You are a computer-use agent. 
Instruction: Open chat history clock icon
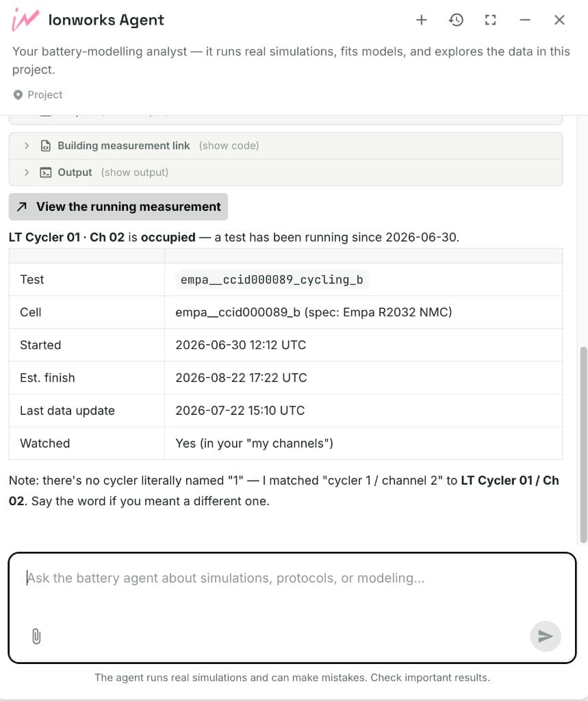pos(456,20)
